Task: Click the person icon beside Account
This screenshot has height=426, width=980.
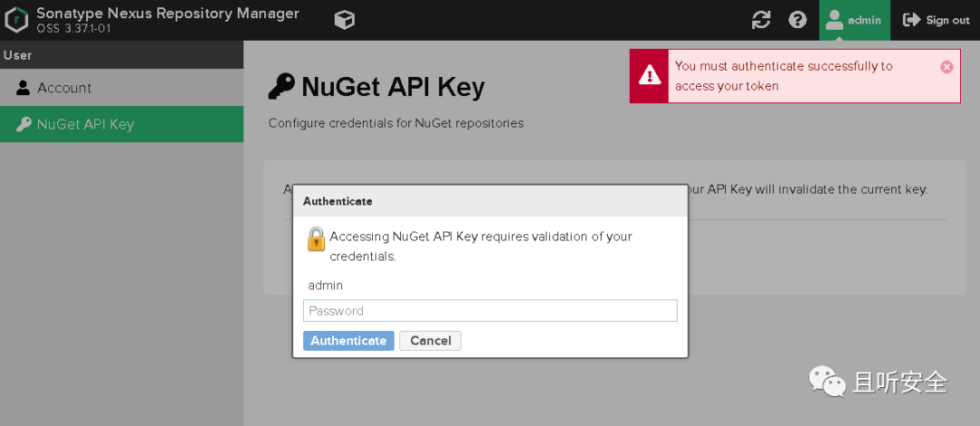Action: tap(23, 87)
